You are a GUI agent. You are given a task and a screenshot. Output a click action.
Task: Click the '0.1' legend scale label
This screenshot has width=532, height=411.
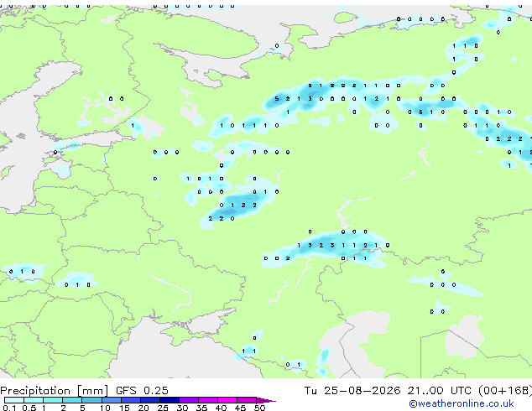pyautogui.click(x=9, y=408)
